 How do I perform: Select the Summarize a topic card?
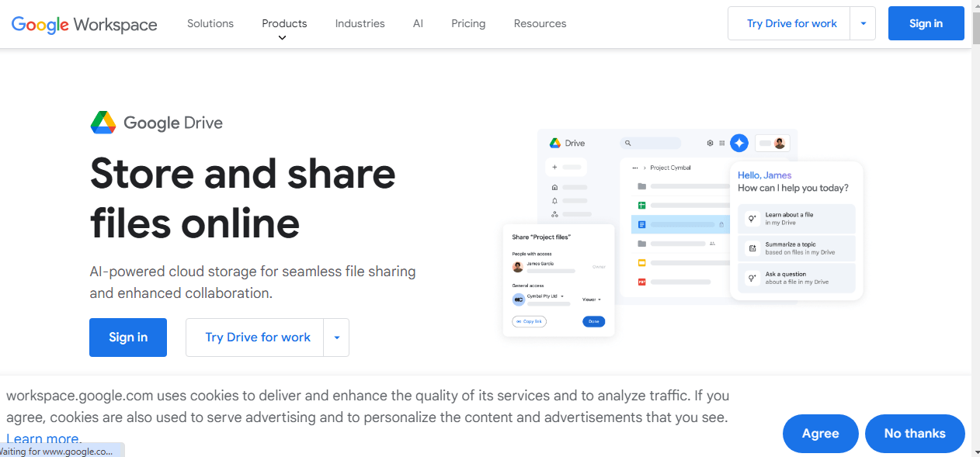[797, 248]
